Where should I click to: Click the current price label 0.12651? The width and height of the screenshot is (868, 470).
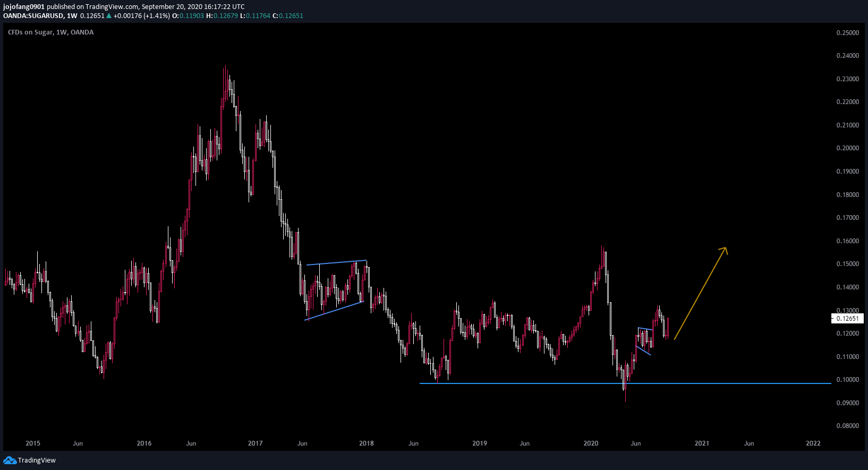847,319
